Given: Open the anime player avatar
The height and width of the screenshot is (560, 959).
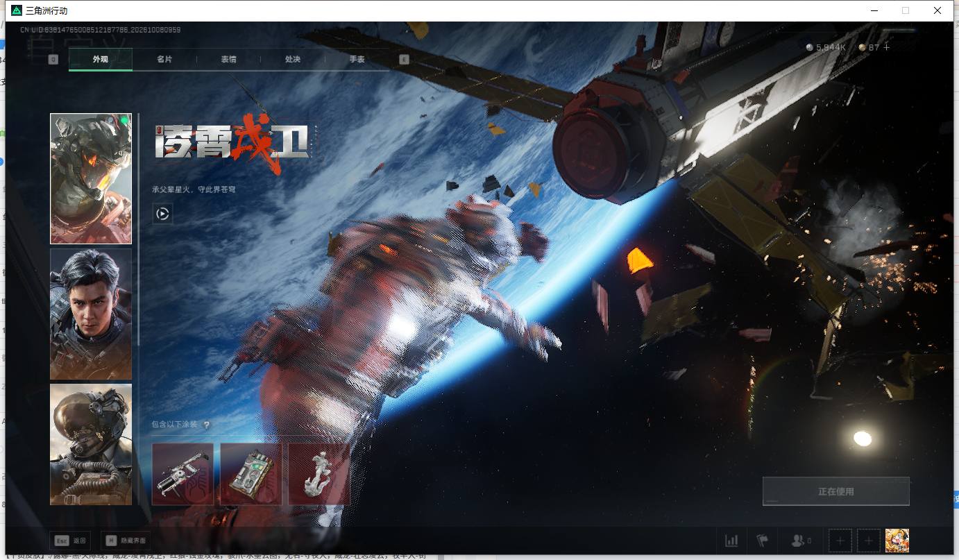Looking at the screenshot, I should coord(897,540).
